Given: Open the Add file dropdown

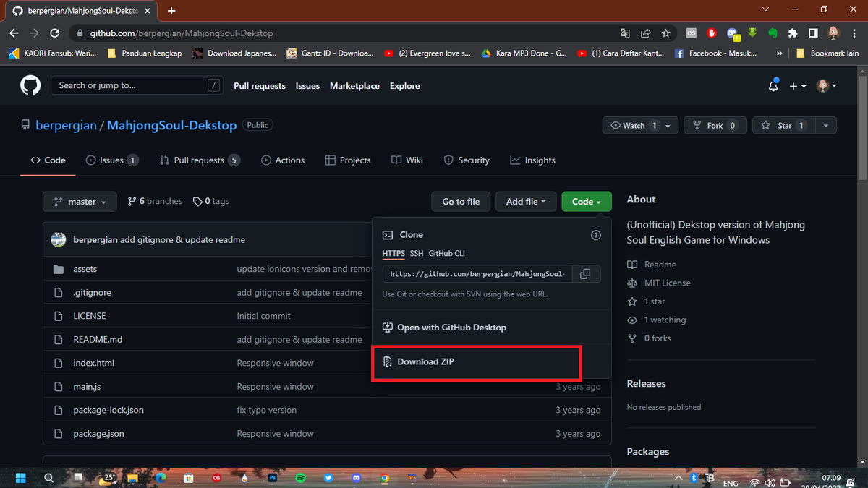Looking at the screenshot, I should click(x=526, y=202).
